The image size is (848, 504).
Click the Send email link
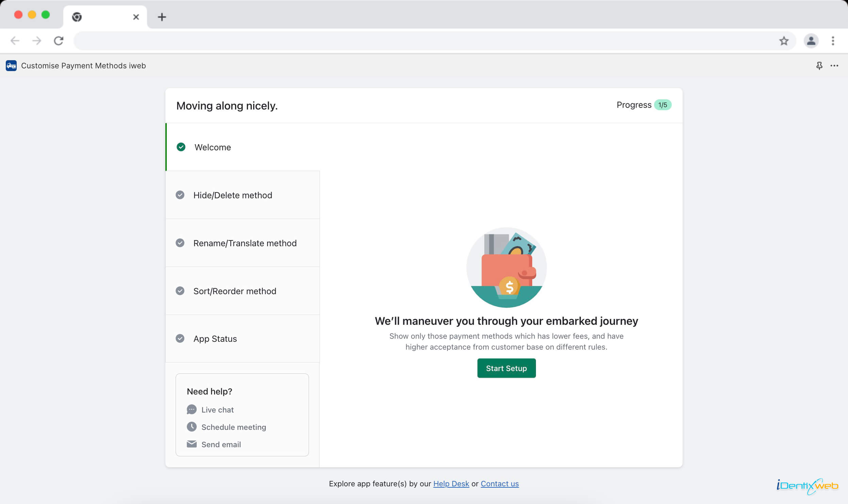coord(221,444)
